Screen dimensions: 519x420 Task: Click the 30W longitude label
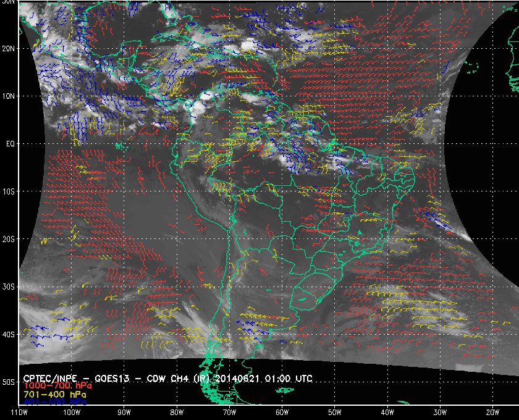click(x=440, y=413)
